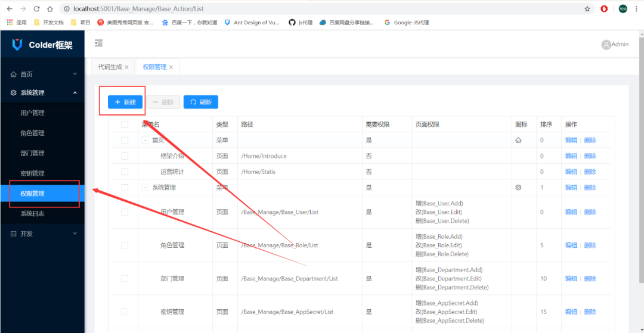Open the js代理 GitHub bookmark
Screen dimensions: 644x333
(x=301, y=23)
